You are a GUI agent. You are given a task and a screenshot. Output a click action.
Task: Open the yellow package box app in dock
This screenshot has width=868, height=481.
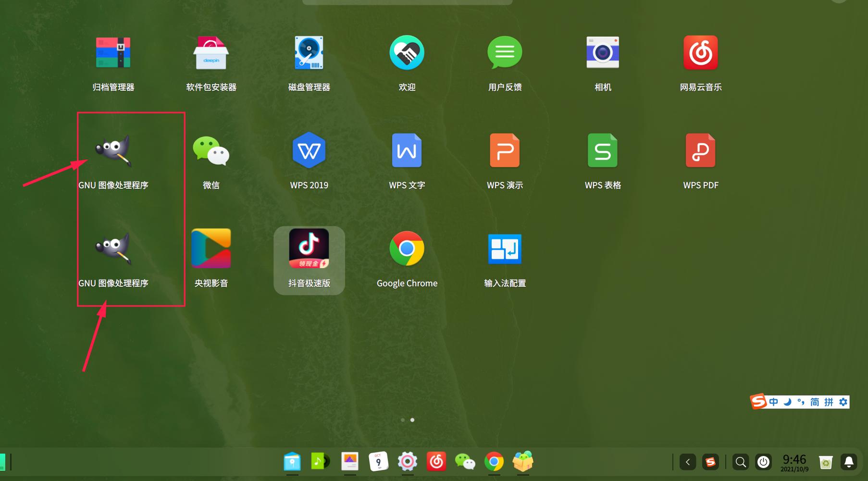(523, 462)
